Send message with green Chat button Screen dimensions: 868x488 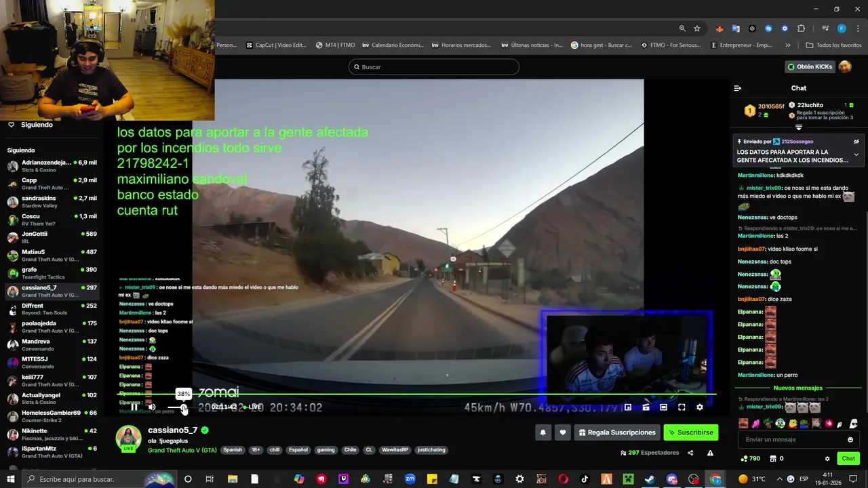848,459
